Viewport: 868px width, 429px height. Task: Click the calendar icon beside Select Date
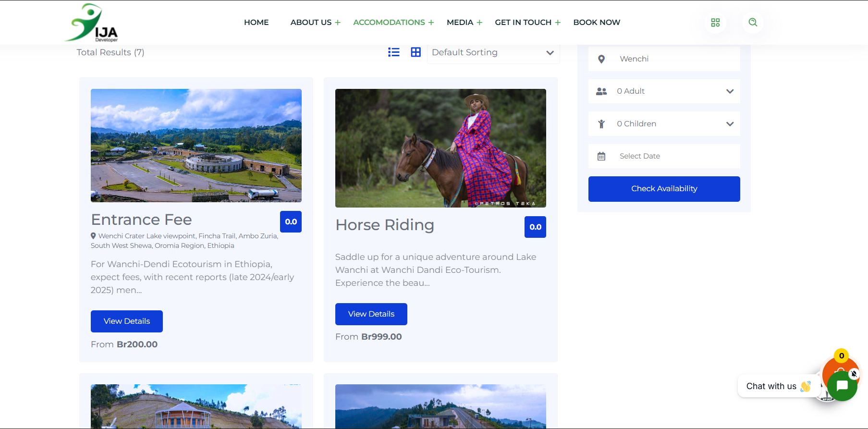(601, 156)
